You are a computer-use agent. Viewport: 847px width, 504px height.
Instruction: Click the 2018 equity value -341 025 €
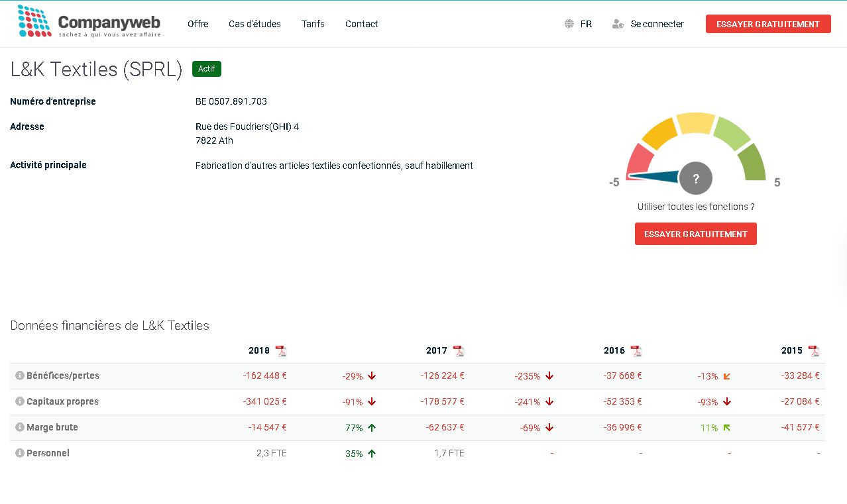click(x=265, y=401)
